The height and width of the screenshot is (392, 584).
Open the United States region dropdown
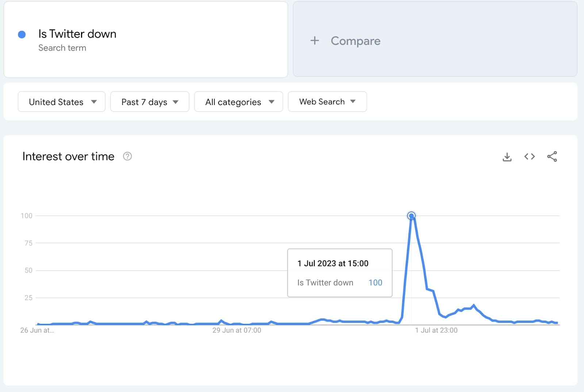[x=61, y=102]
